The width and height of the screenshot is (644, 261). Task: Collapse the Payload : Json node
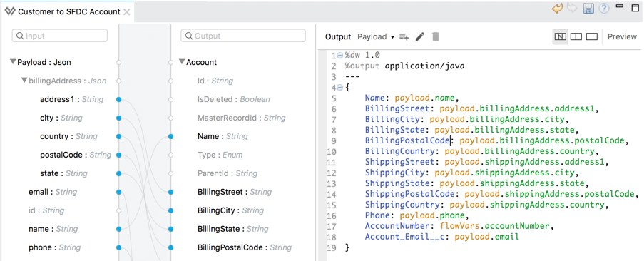click(13, 62)
